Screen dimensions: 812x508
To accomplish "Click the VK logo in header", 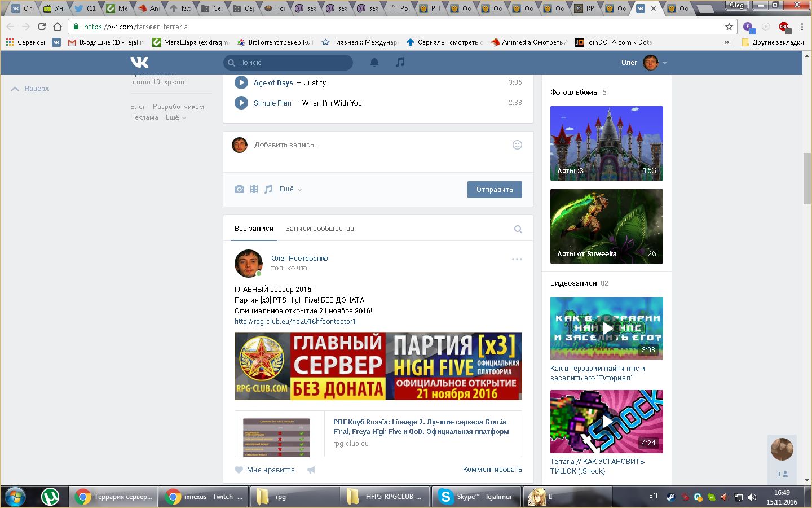I will 139,63.
